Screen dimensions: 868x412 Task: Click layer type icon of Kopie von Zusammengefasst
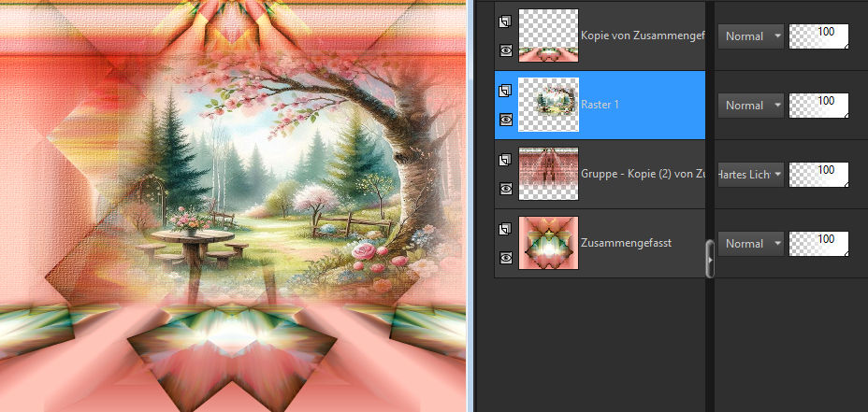(505, 22)
